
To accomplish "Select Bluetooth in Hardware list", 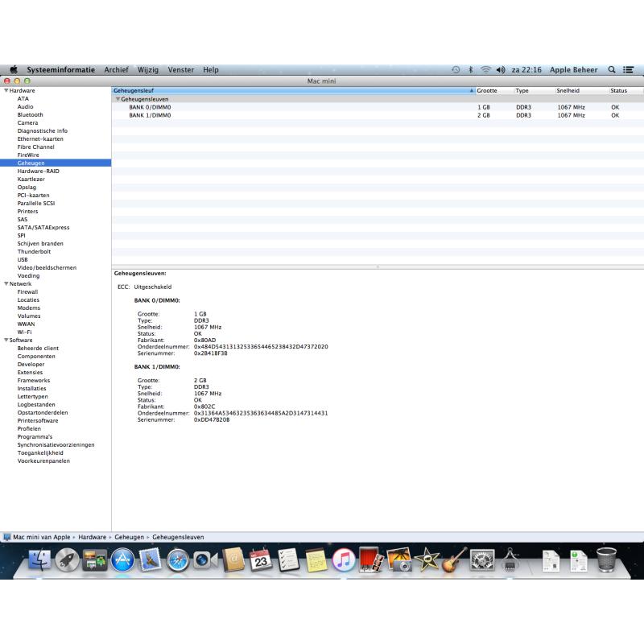I will click(x=30, y=114).
